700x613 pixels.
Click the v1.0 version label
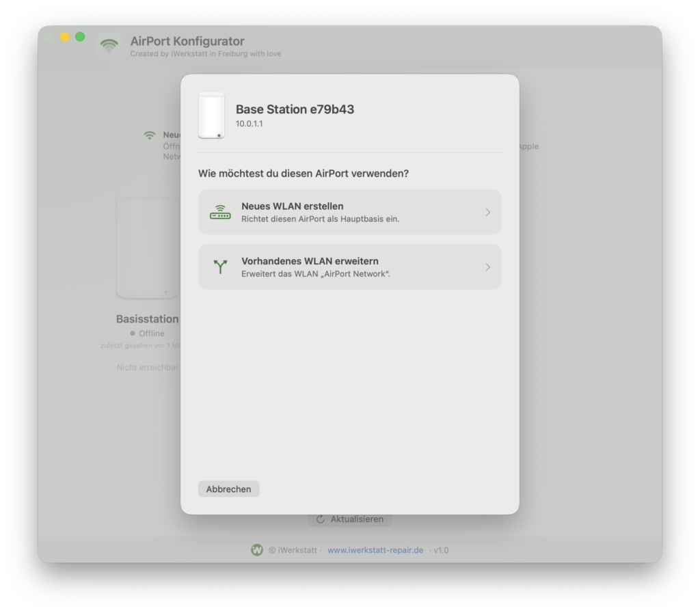point(441,550)
